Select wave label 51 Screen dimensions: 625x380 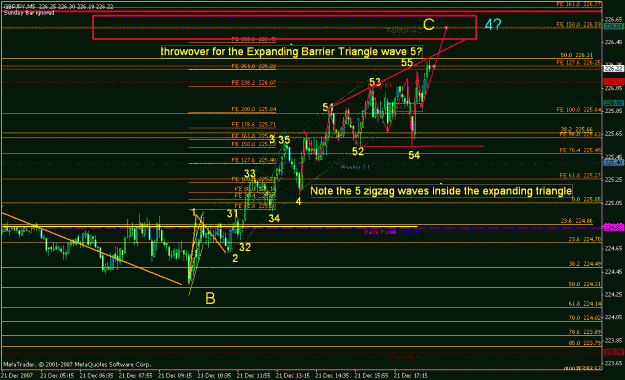coord(328,107)
